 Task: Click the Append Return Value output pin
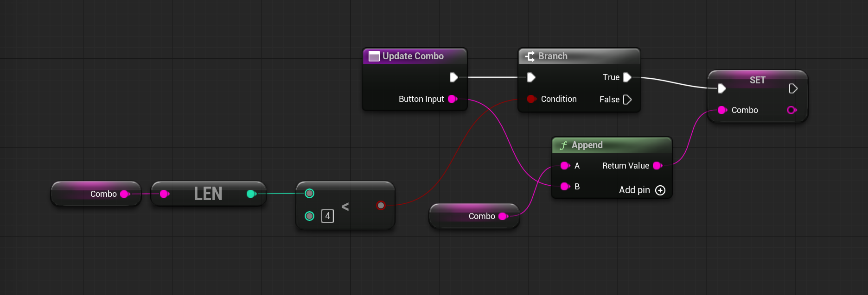coord(657,166)
